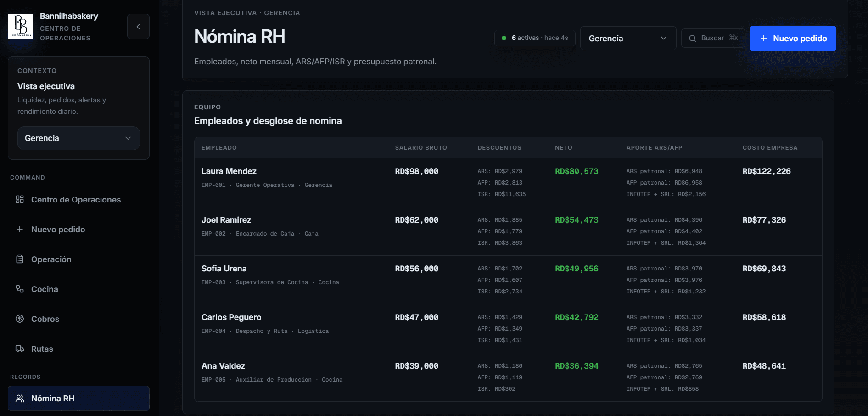The width and height of the screenshot is (868, 416).
Task: Click the Centro de Operaciones grid icon
Action: [20, 199]
